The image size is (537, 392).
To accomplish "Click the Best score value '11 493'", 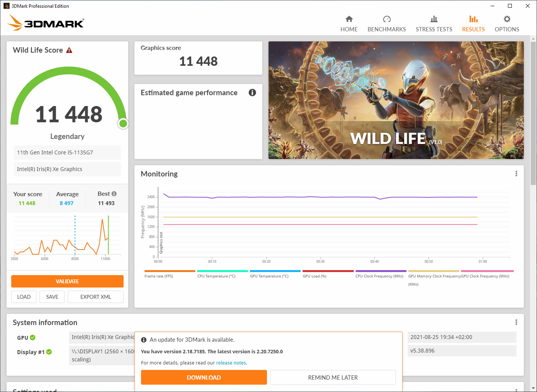I will [x=106, y=203].
